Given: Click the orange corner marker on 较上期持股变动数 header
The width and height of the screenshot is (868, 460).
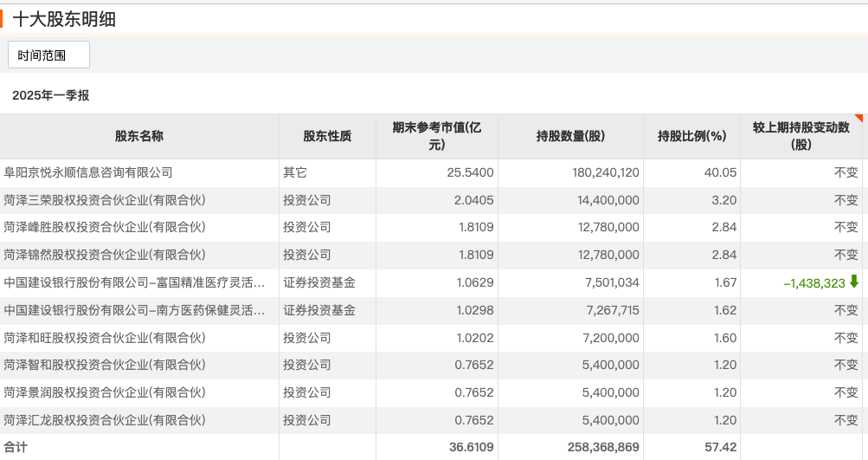Looking at the screenshot, I should tap(858, 118).
